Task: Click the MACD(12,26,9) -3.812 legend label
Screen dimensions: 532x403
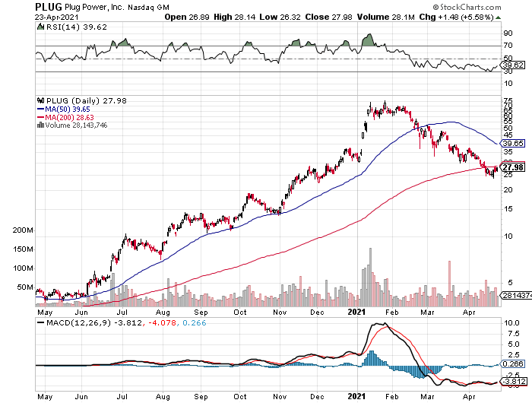Action: (x=94, y=323)
